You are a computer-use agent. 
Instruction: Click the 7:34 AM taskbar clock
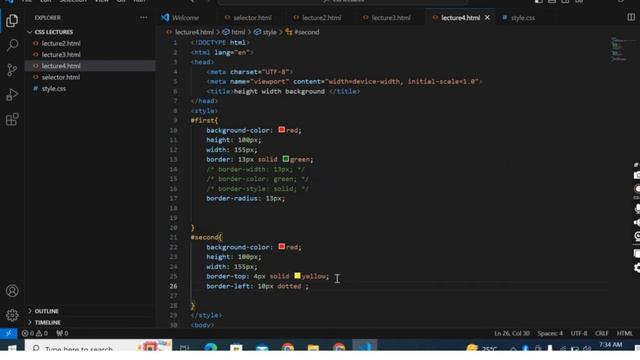(611, 345)
